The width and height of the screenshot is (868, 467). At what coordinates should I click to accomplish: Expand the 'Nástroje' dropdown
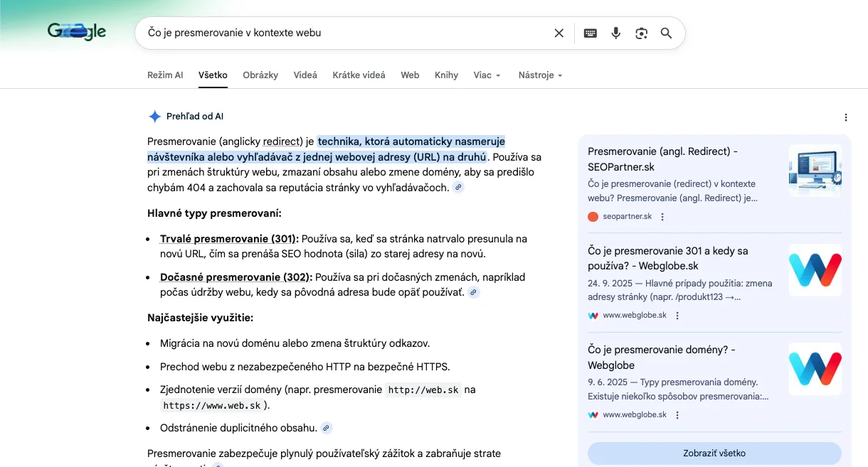[x=540, y=75]
